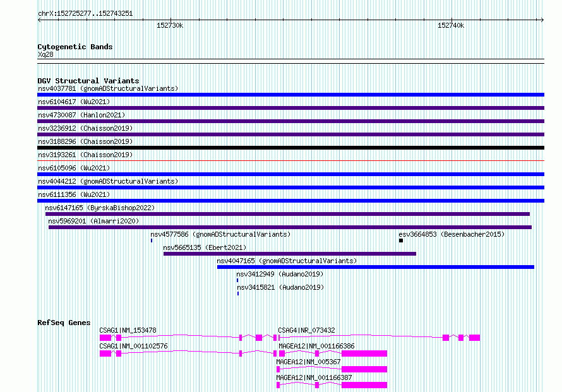562x392 pixels.
Task: Click the chrX:152725277..152743251 coordinate label
Action: 85,14
